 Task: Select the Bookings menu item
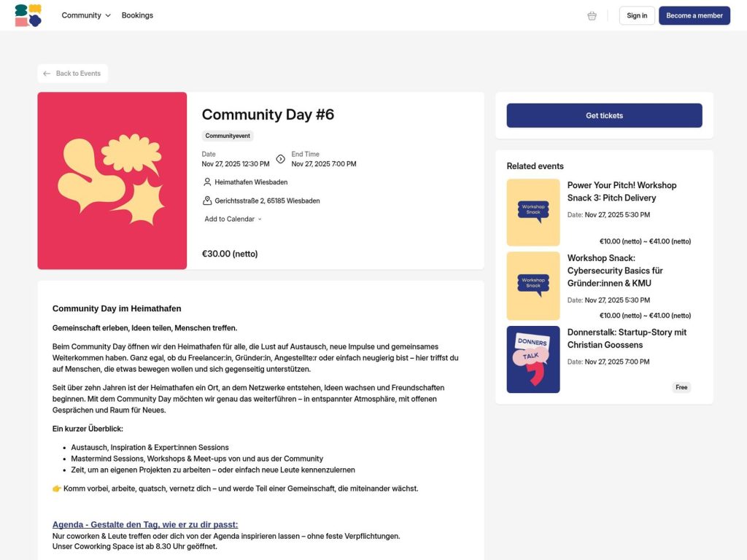click(137, 15)
